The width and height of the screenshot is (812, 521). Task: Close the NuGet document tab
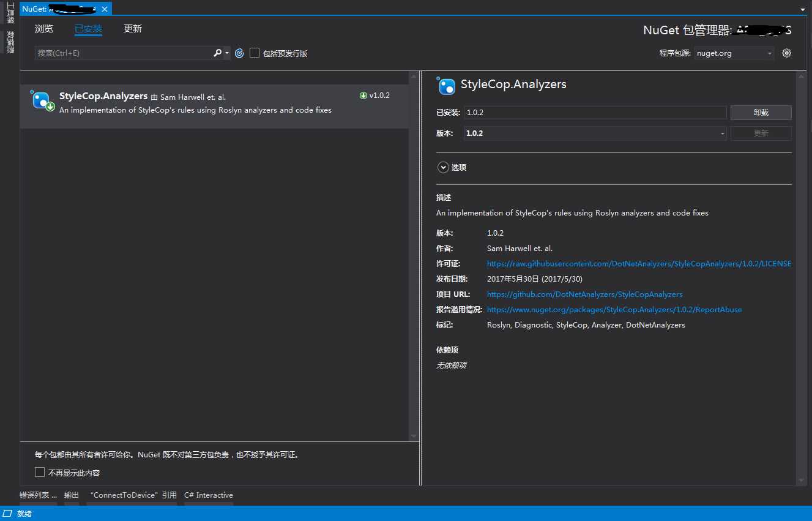105,9
